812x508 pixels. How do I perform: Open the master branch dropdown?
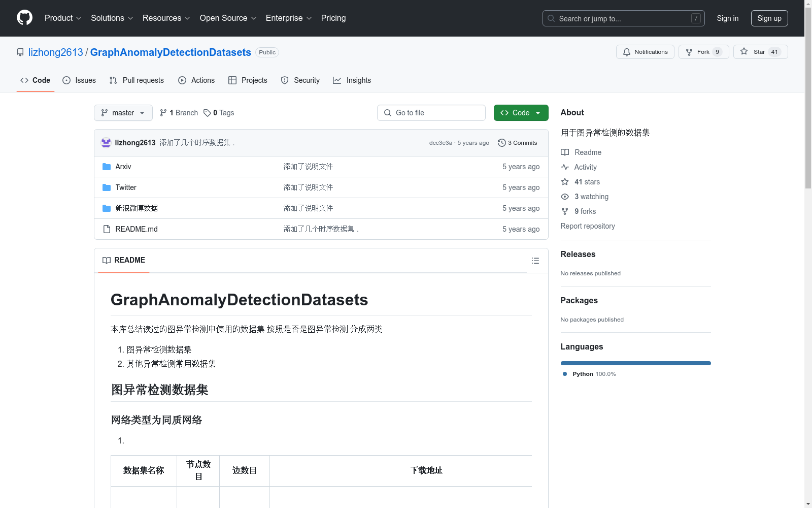[123, 113]
